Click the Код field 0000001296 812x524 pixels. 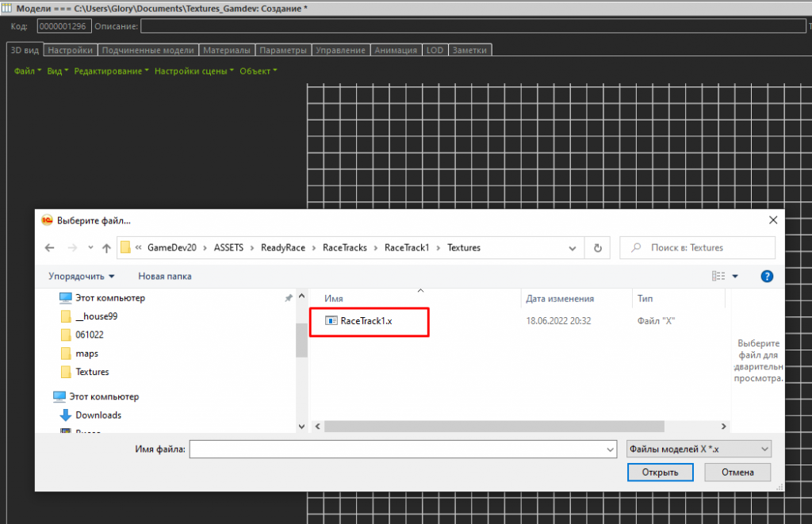[64, 26]
